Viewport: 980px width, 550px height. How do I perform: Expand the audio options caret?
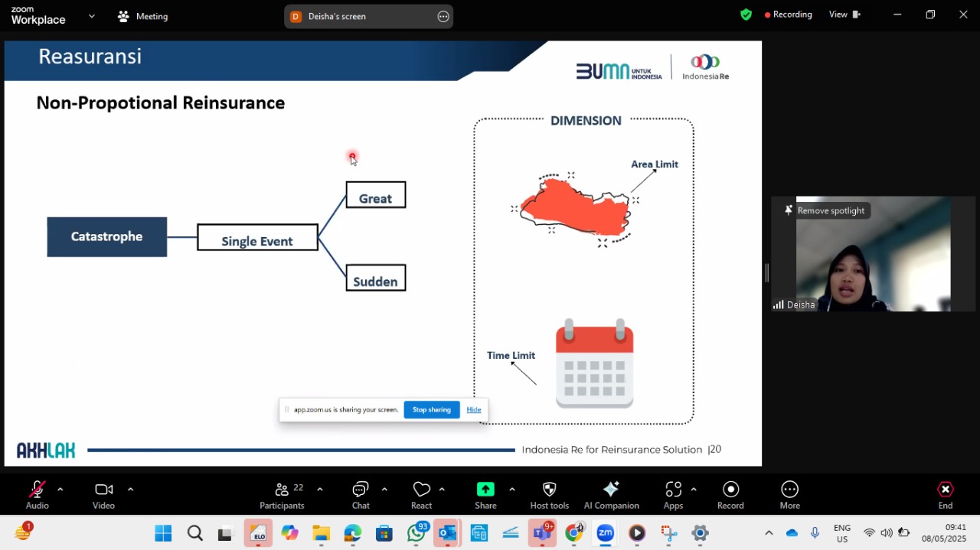click(x=60, y=490)
